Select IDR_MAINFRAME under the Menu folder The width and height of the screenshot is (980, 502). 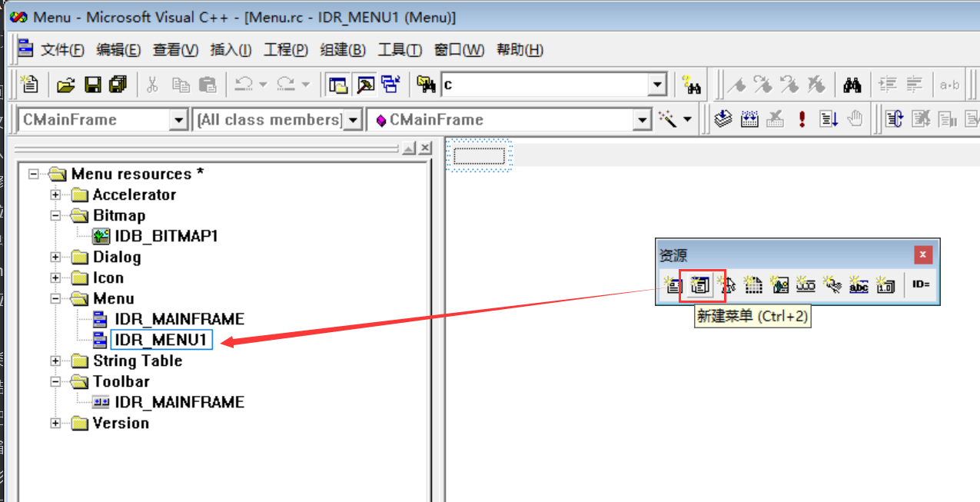[x=179, y=319]
